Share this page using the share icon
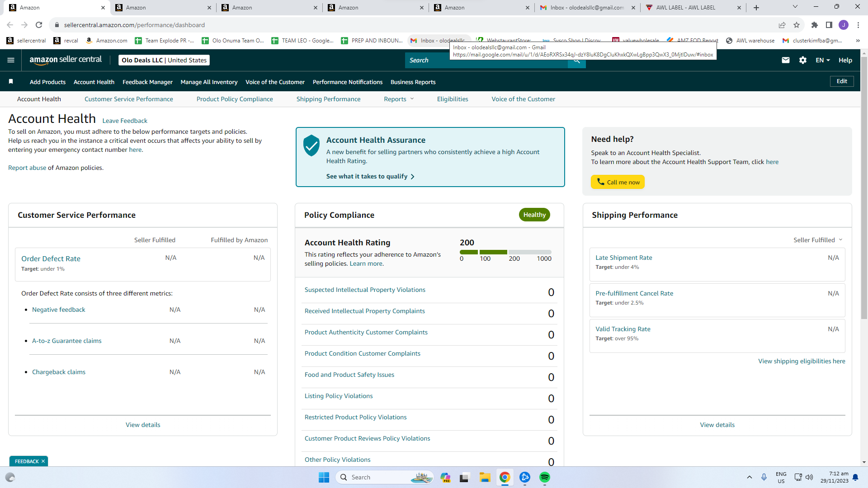868x488 pixels. point(782,25)
